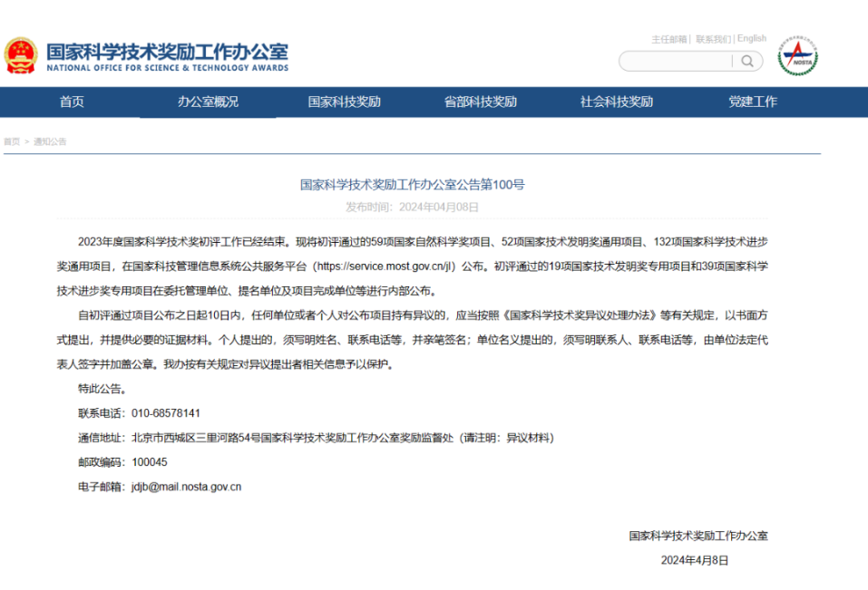Open the 首页 navigation tab

click(x=72, y=102)
